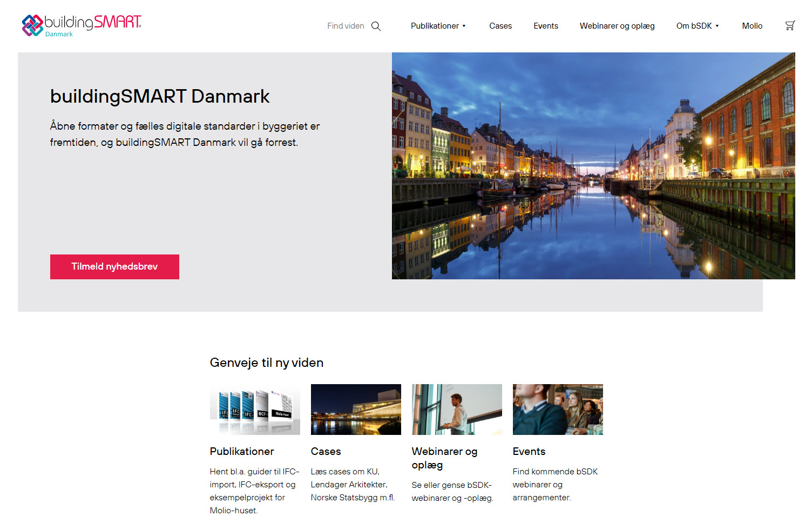Click the magnifying glass search icon

coord(376,26)
